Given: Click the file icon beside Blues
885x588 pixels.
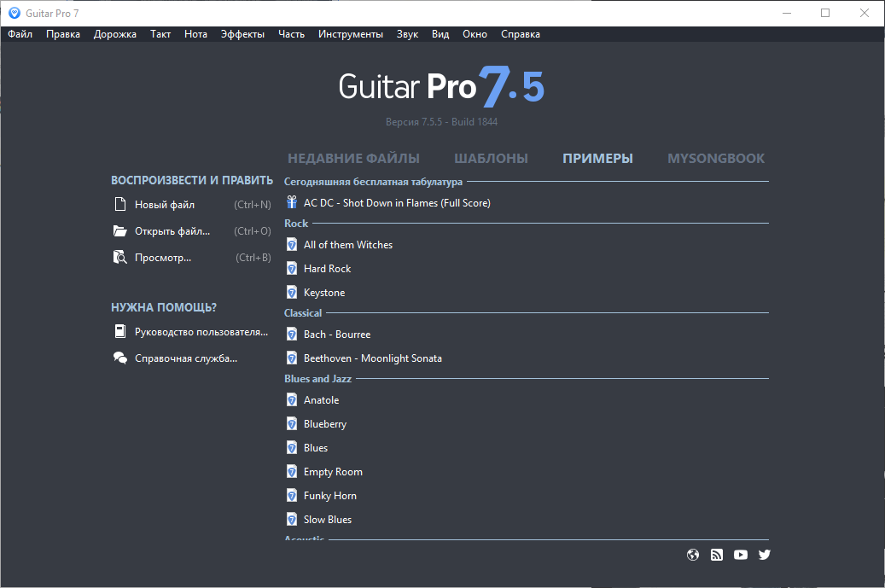Looking at the screenshot, I should [x=292, y=447].
